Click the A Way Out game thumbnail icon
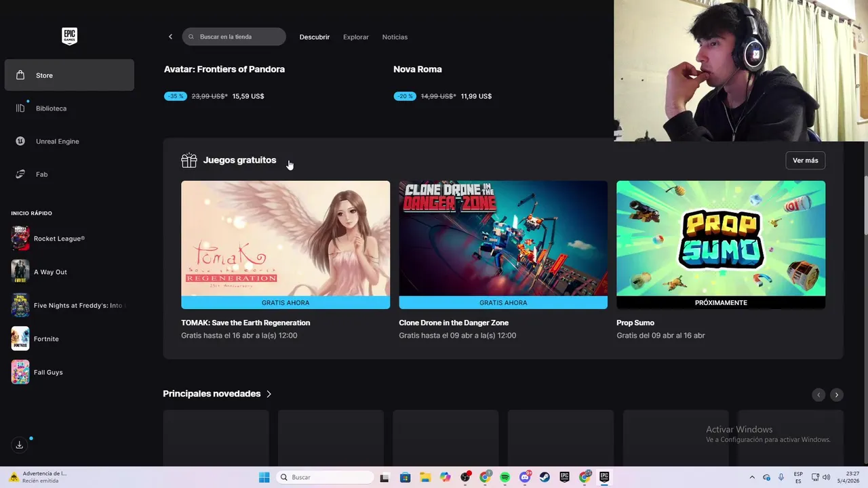The width and height of the screenshot is (868, 488). (x=20, y=272)
